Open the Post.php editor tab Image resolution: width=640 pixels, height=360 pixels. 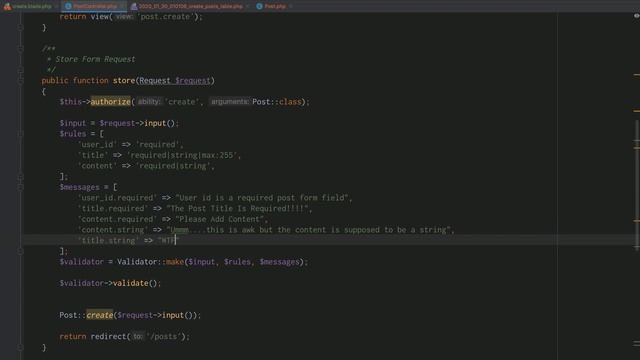[x=275, y=6]
